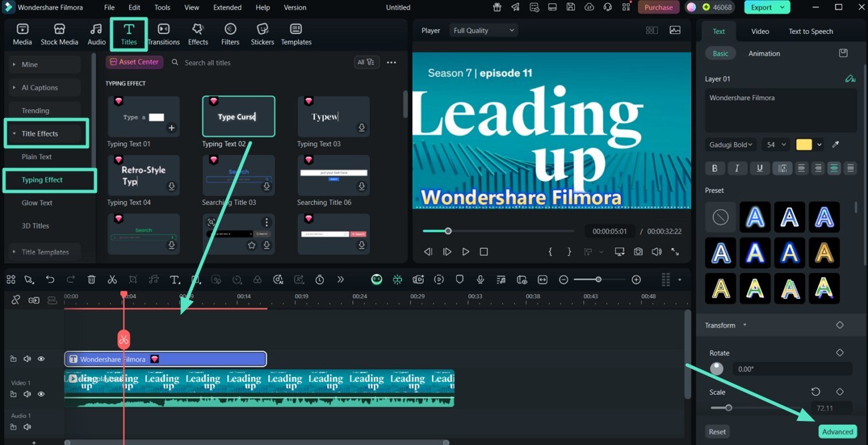Open the Filters tab
Image resolution: width=868 pixels, height=445 pixels.
[230, 34]
